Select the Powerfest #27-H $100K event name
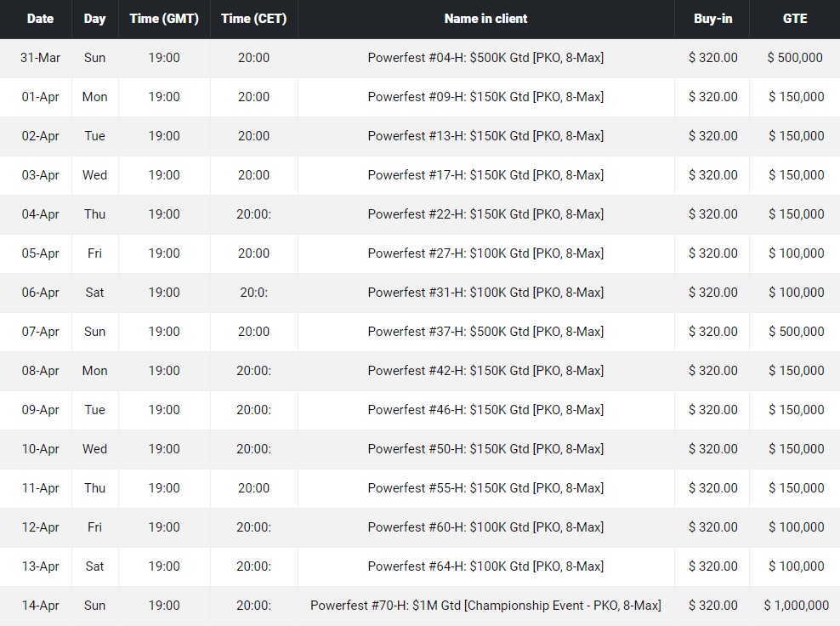This screenshot has width=840, height=626. 485,253
